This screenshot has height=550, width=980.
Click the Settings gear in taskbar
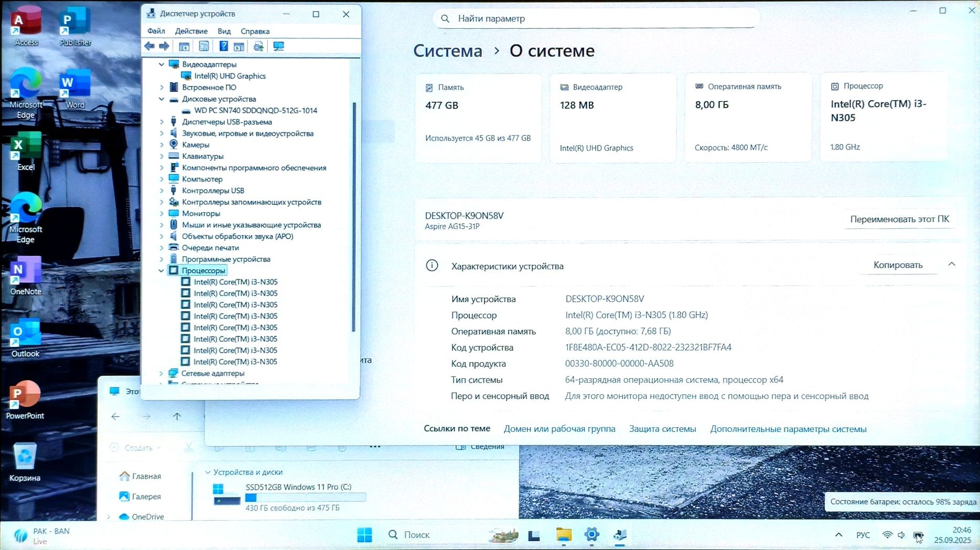click(x=591, y=535)
